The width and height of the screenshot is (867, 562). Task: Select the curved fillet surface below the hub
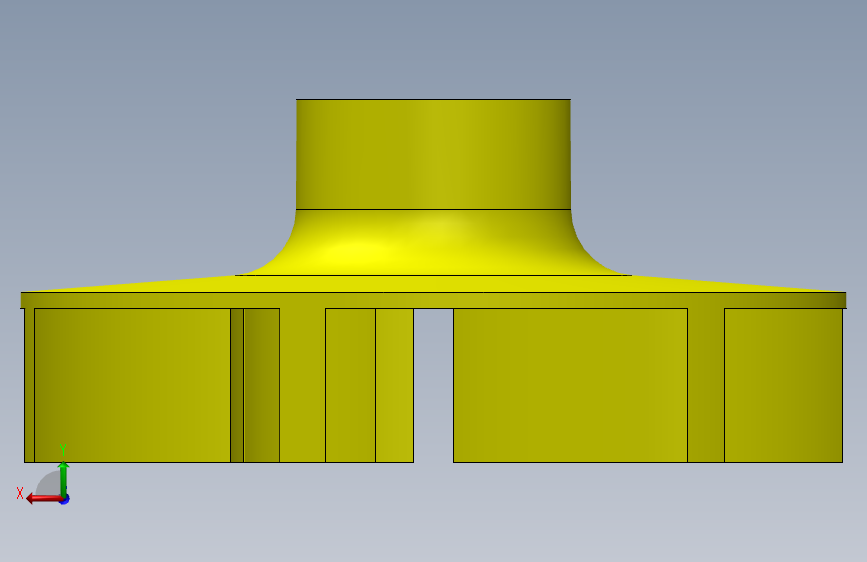click(433, 242)
